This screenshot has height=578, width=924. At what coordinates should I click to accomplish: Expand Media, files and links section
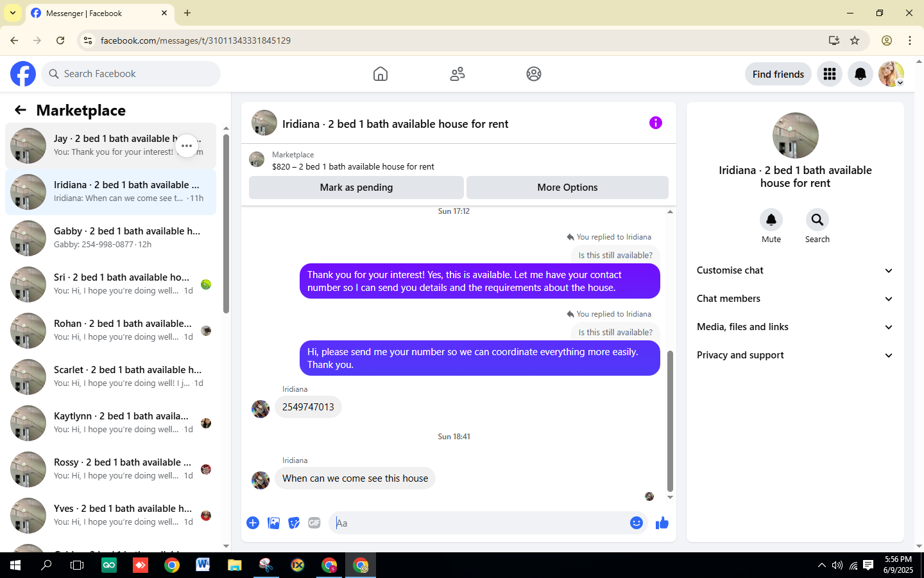(x=795, y=327)
